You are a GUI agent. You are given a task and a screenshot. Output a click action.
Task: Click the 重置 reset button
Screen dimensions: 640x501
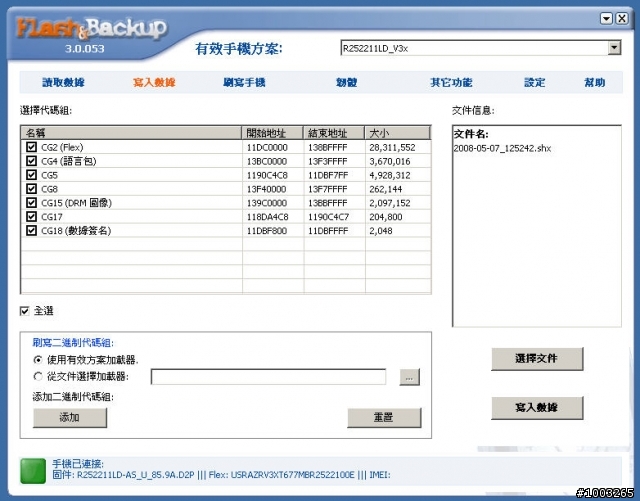tap(384, 417)
